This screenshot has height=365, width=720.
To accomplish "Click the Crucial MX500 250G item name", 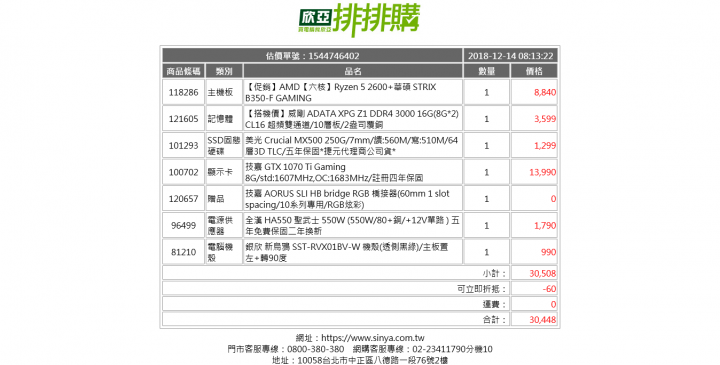I will pyautogui.click(x=353, y=146).
